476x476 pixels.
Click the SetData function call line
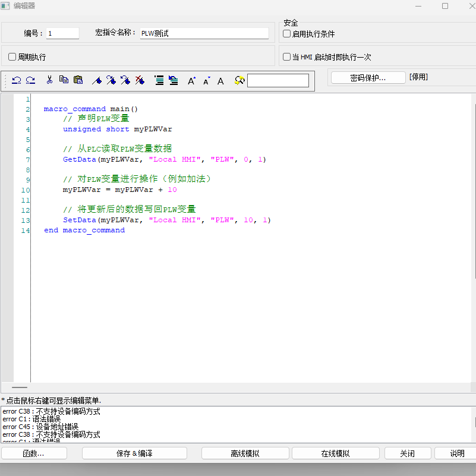[166, 220]
